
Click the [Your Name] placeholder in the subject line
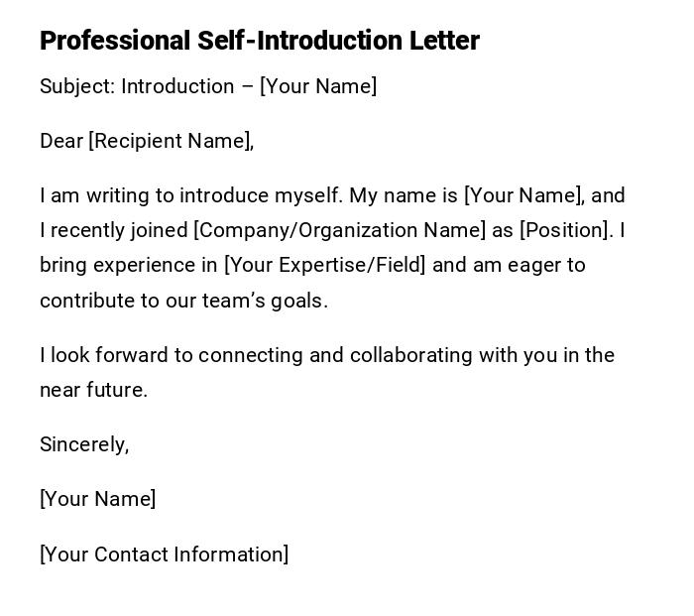click(318, 86)
